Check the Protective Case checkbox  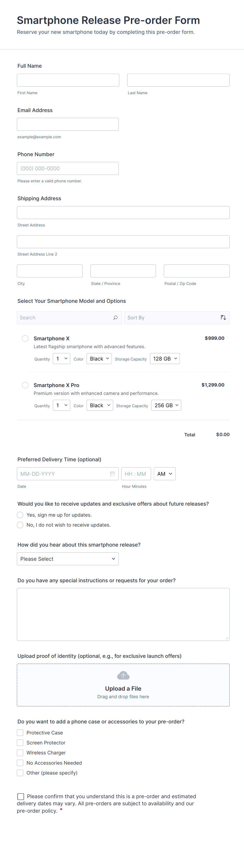20,733
